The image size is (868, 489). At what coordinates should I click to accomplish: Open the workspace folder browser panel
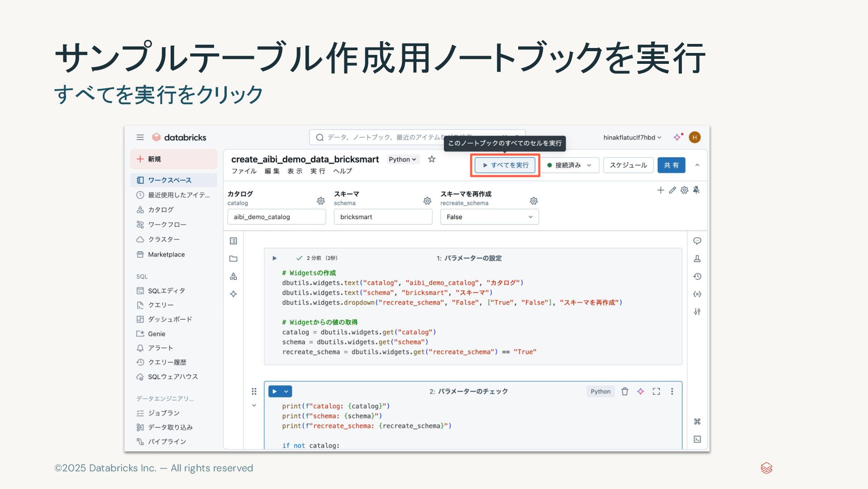tap(234, 259)
